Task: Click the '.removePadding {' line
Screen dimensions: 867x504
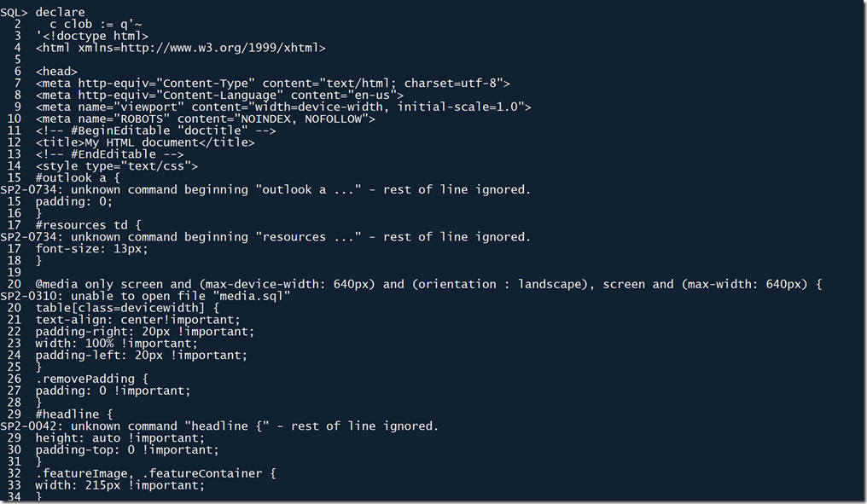Action: (92, 378)
